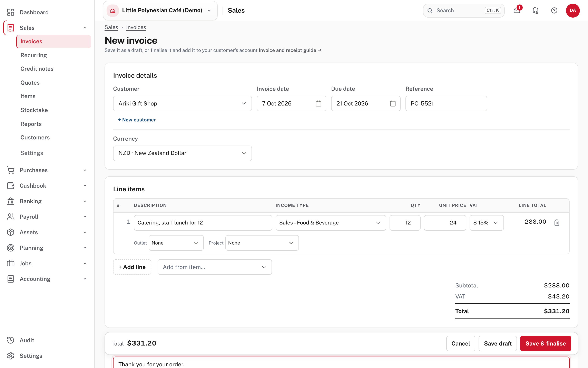588x368 pixels.
Task: Open Credit notes in the sidebar
Action: (37, 69)
